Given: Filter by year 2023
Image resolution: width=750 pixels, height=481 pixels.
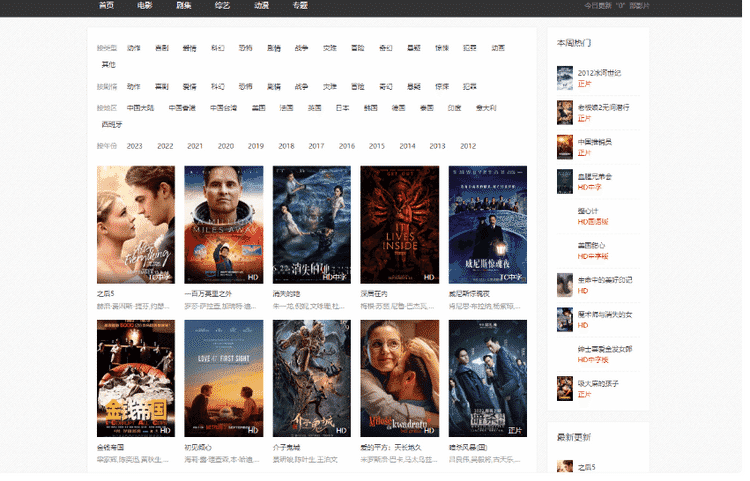Looking at the screenshot, I should [x=135, y=146].
